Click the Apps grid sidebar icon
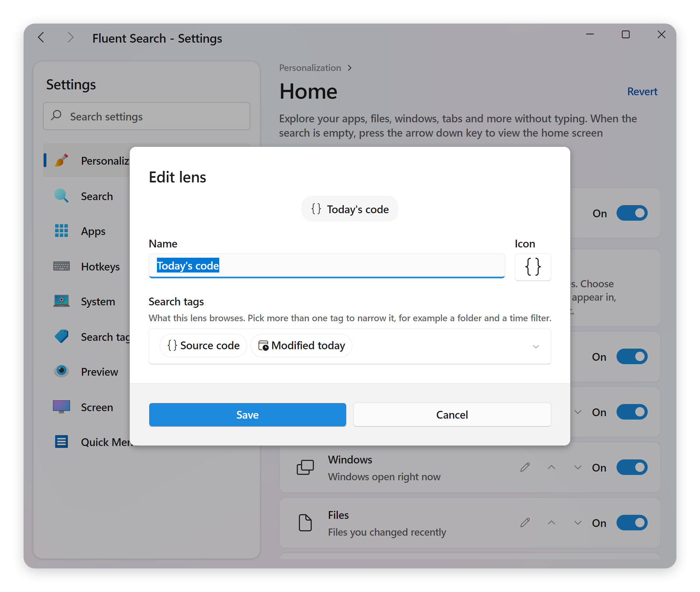 61,231
